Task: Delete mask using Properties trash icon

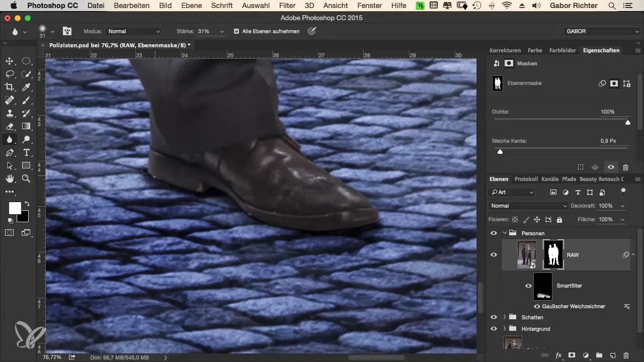Action: tap(625, 167)
